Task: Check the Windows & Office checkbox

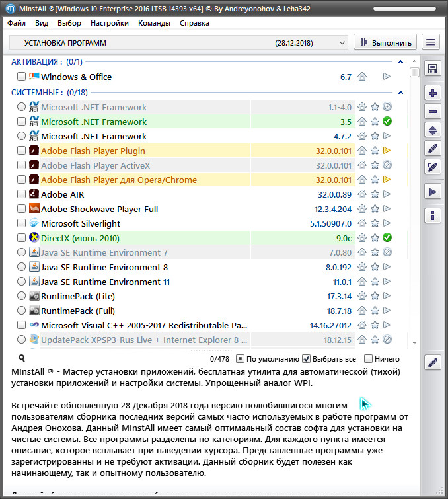Action: click(22, 77)
